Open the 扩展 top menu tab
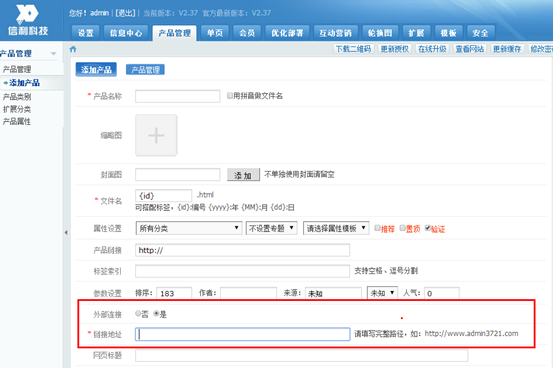The image size is (553, 368). 416,33
